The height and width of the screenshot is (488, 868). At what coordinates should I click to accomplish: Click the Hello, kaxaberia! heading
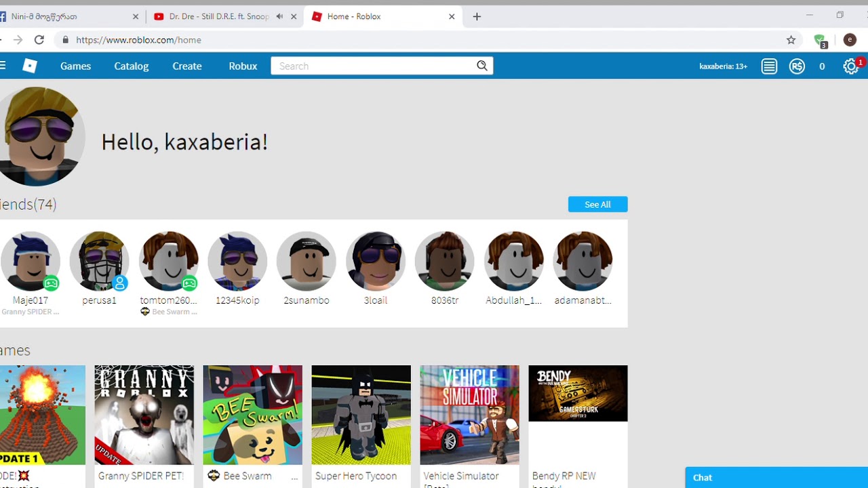pos(184,142)
